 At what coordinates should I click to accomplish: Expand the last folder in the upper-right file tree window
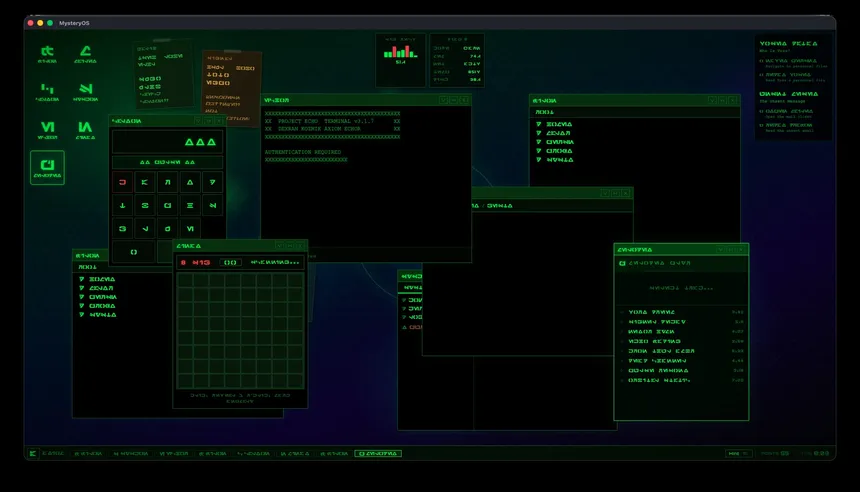tap(538, 158)
